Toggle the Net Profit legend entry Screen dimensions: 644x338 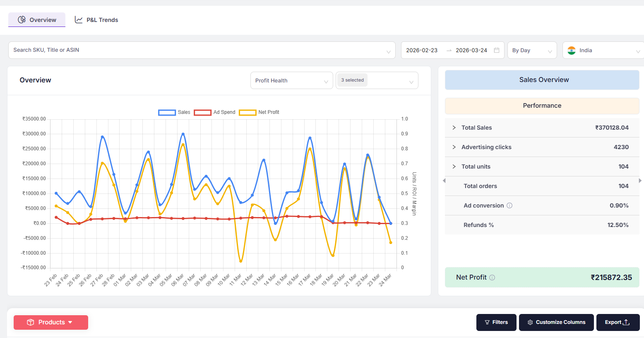point(260,112)
